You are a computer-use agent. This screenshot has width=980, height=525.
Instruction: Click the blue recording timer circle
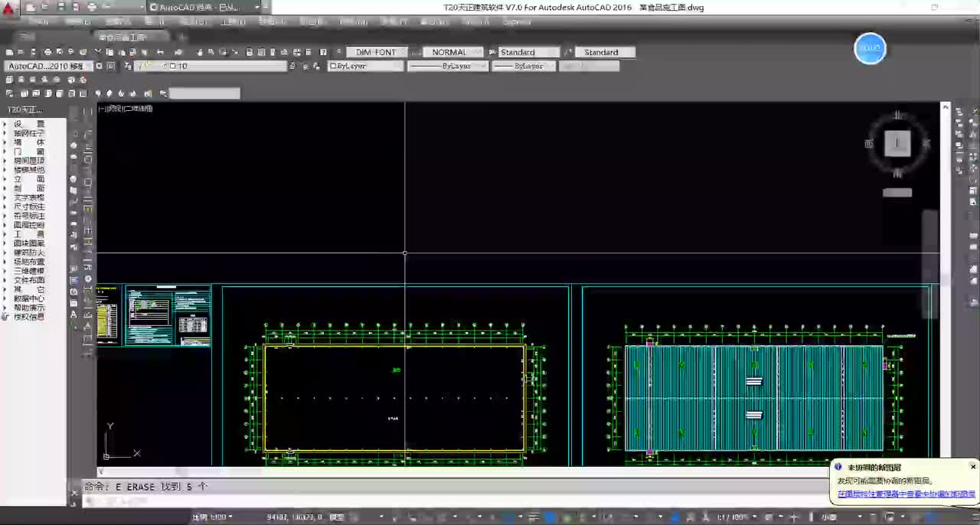pyautogui.click(x=870, y=48)
